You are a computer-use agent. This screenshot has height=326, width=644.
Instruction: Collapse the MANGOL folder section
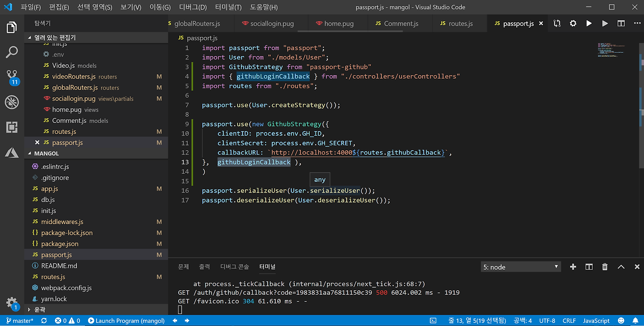click(46, 153)
